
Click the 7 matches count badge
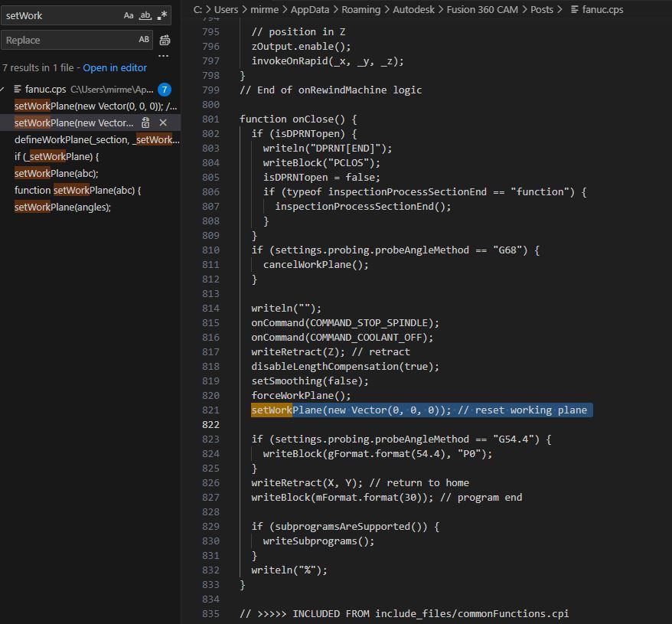point(164,90)
